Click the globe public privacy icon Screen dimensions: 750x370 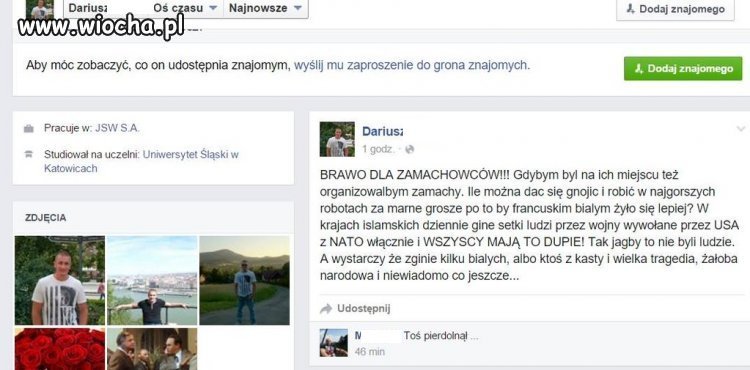pos(409,150)
